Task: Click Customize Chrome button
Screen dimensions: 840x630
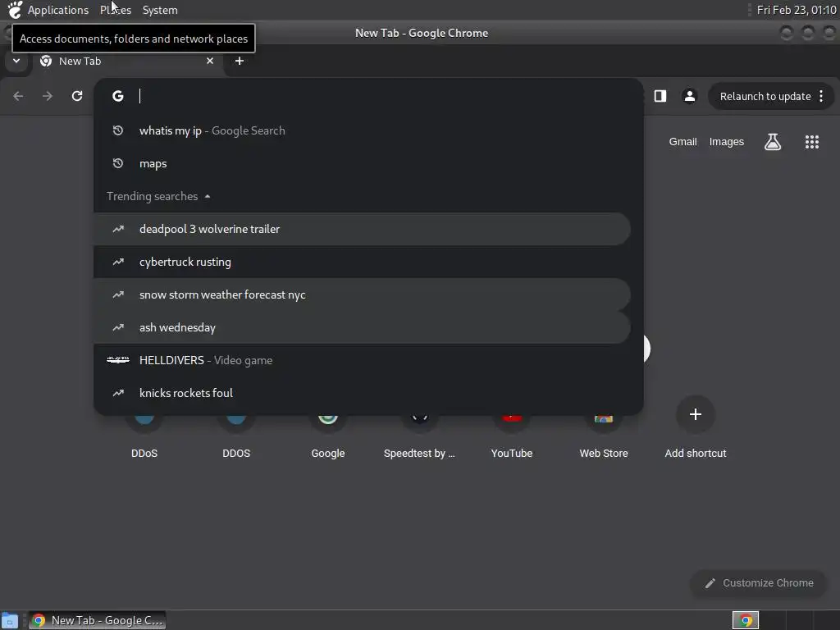Action: tap(760, 583)
